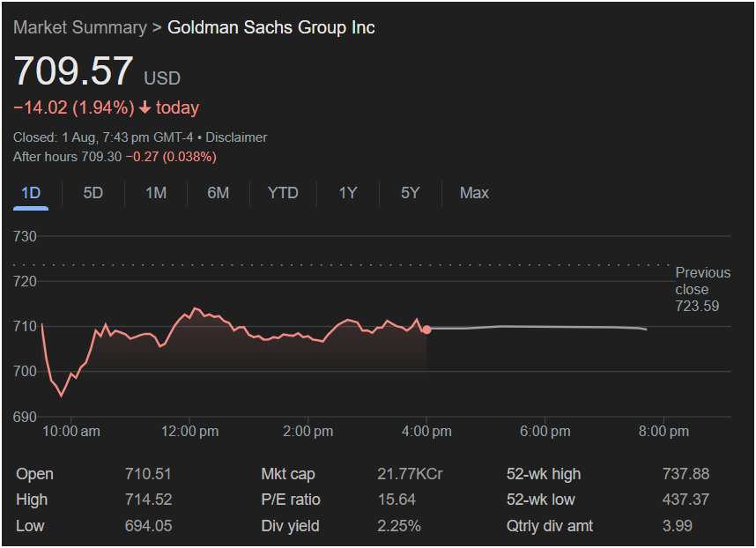Click the red closing price marker dot
This screenshot has width=756, height=548.
[426, 330]
